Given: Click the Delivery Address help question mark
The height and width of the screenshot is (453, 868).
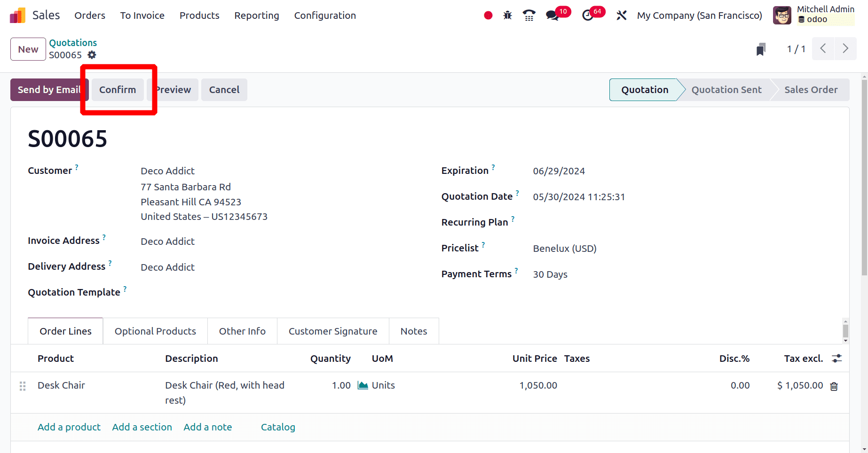Looking at the screenshot, I should point(110,263).
